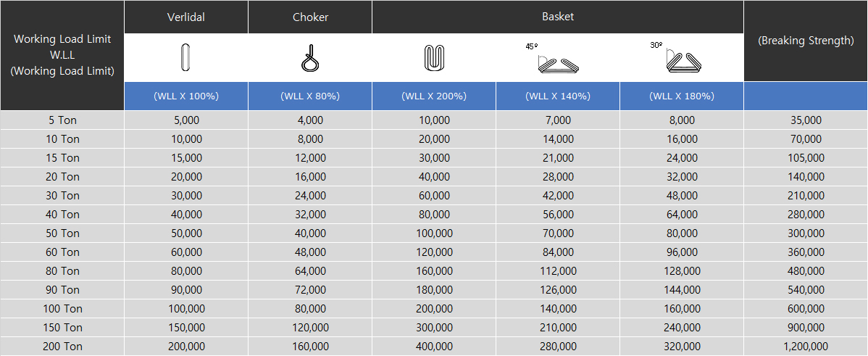The image size is (868, 356).
Task: Click the choker hitch sling icon
Action: [x=310, y=57]
